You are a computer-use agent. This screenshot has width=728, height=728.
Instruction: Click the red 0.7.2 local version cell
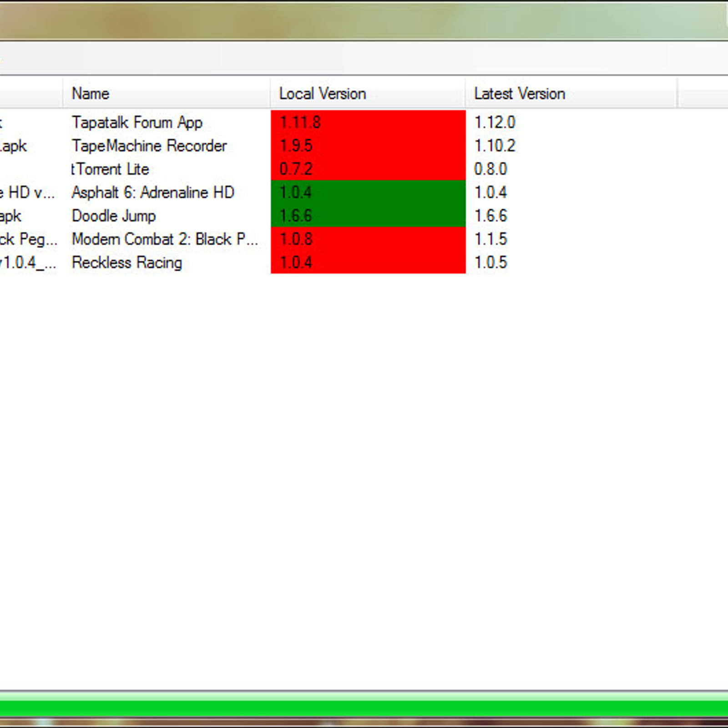368,169
